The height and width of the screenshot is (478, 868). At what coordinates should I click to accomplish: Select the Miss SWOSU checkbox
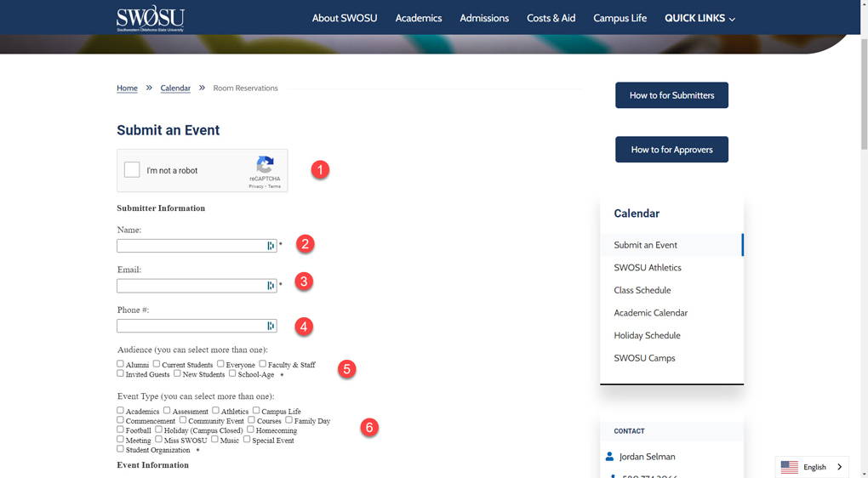[159, 439]
